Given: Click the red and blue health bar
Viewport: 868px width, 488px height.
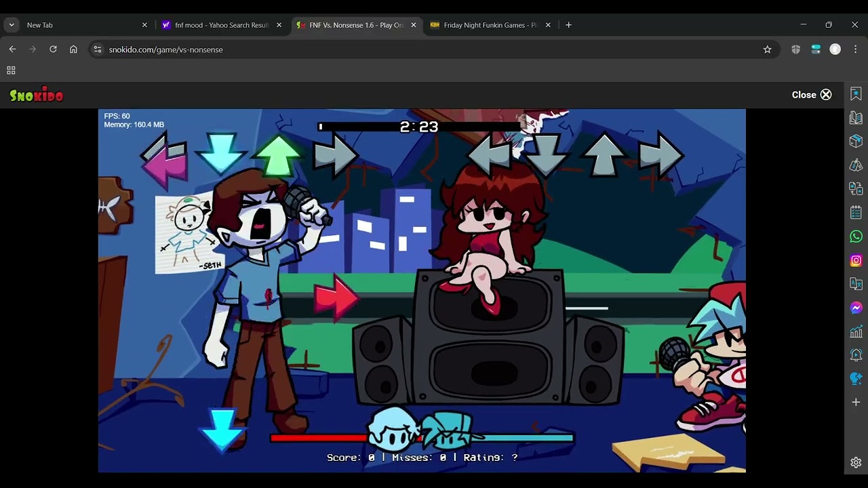Looking at the screenshot, I should pos(422,438).
